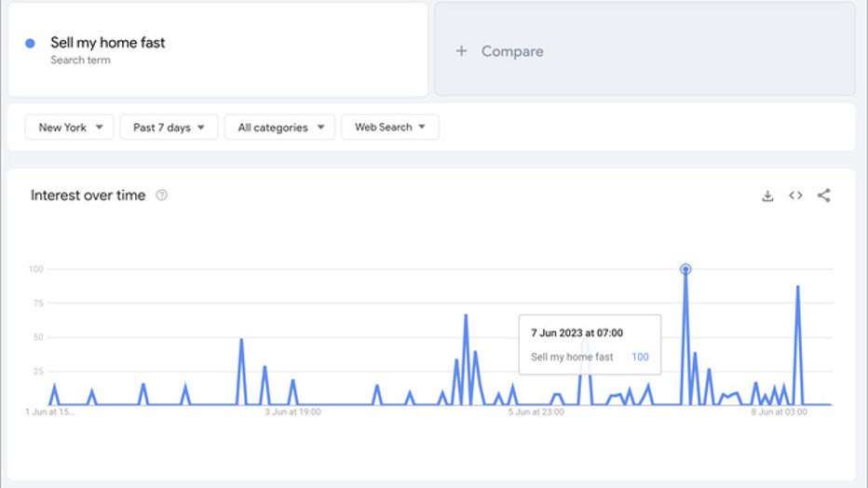The image size is (868, 488).
Task: Click the blue dot beside search term
Action: point(31,43)
